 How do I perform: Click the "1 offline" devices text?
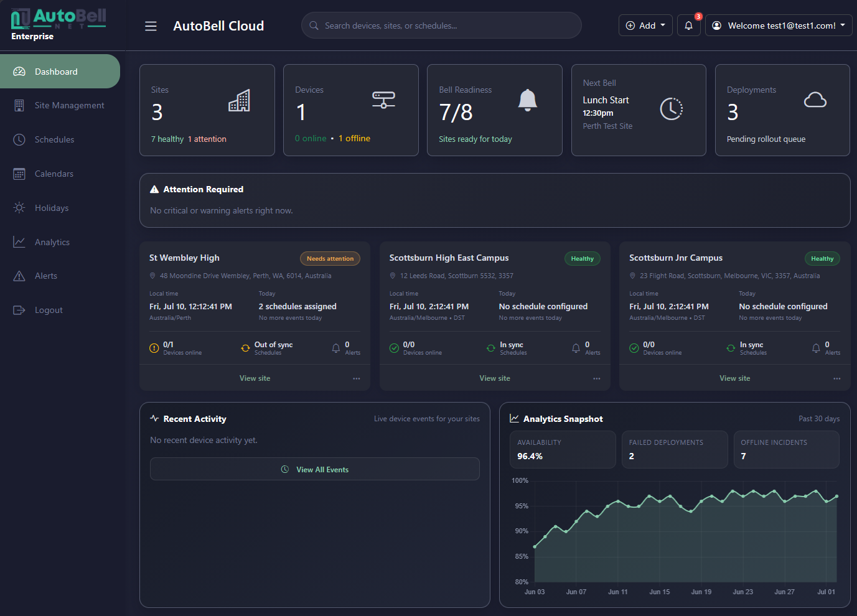point(354,138)
